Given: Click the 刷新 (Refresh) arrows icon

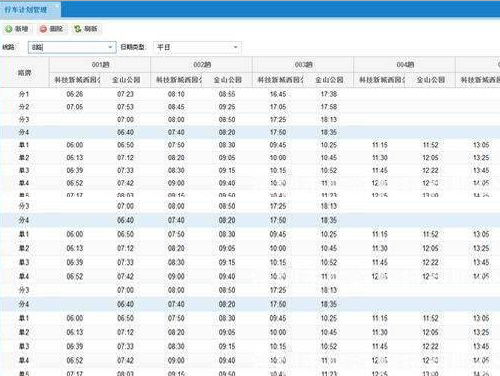Looking at the screenshot, I should coord(78,29).
